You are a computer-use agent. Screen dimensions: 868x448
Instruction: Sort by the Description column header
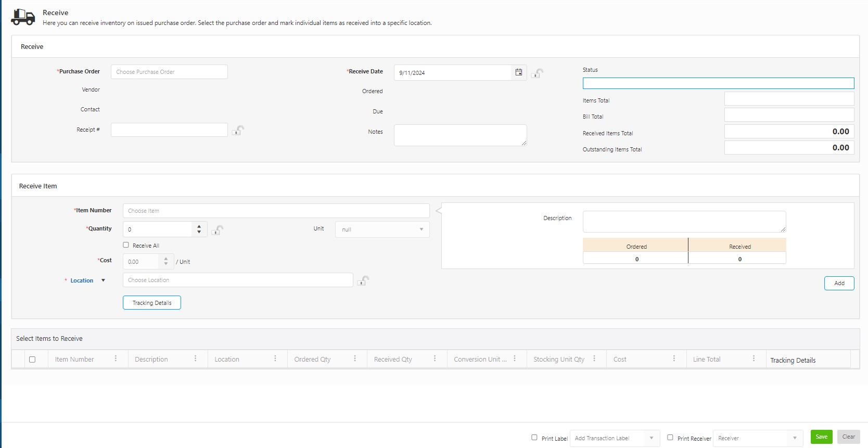[151, 359]
